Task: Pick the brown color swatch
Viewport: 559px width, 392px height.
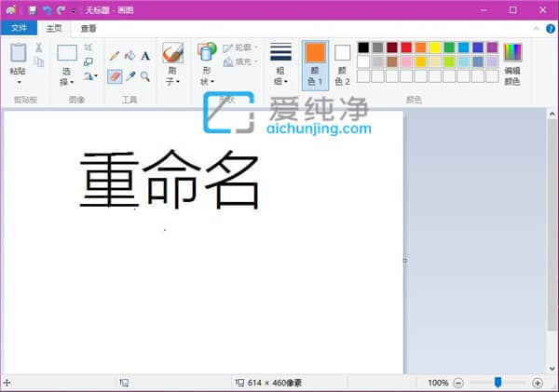Action: coord(392,61)
